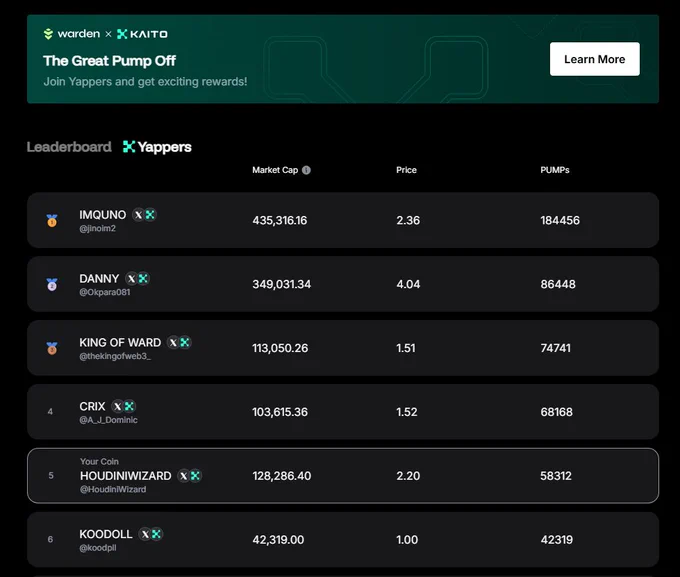The width and height of the screenshot is (680, 577).
Task: Click the price 2.20
Action: coord(408,476)
